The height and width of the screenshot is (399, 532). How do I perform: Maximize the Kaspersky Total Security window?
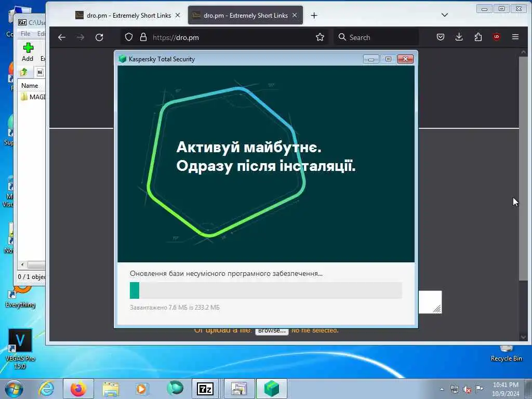point(388,59)
